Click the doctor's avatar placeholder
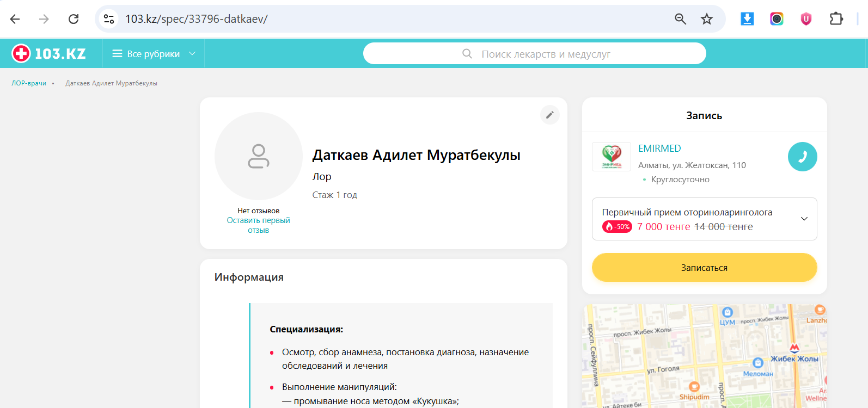Image resolution: width=868 pixels, height=408 pixels. pyautogui.click(x=259, y=156)
